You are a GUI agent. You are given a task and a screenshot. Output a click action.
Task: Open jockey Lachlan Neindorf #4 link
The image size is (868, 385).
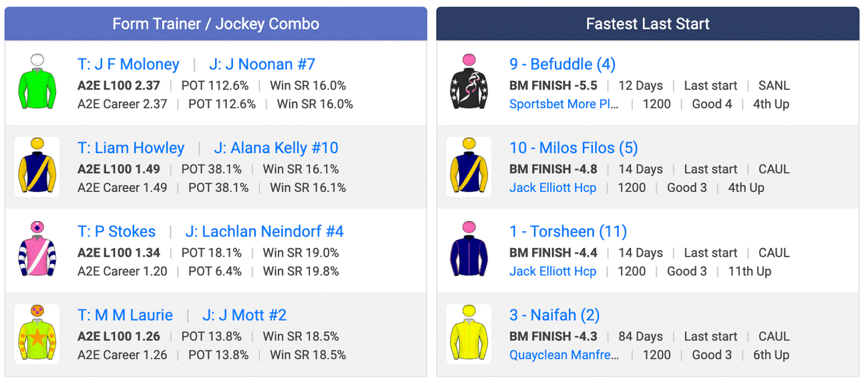[x=264, y=231]
